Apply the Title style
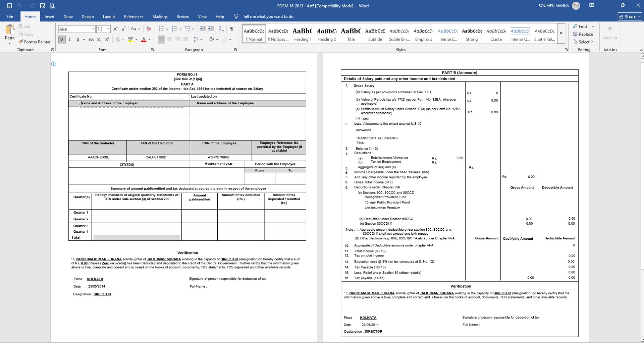 351,34
